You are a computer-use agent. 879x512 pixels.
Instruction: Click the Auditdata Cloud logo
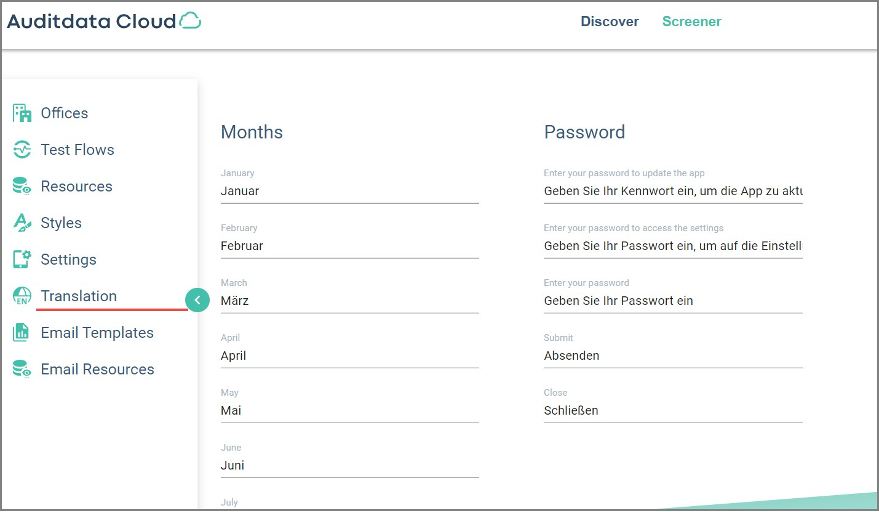104,21
